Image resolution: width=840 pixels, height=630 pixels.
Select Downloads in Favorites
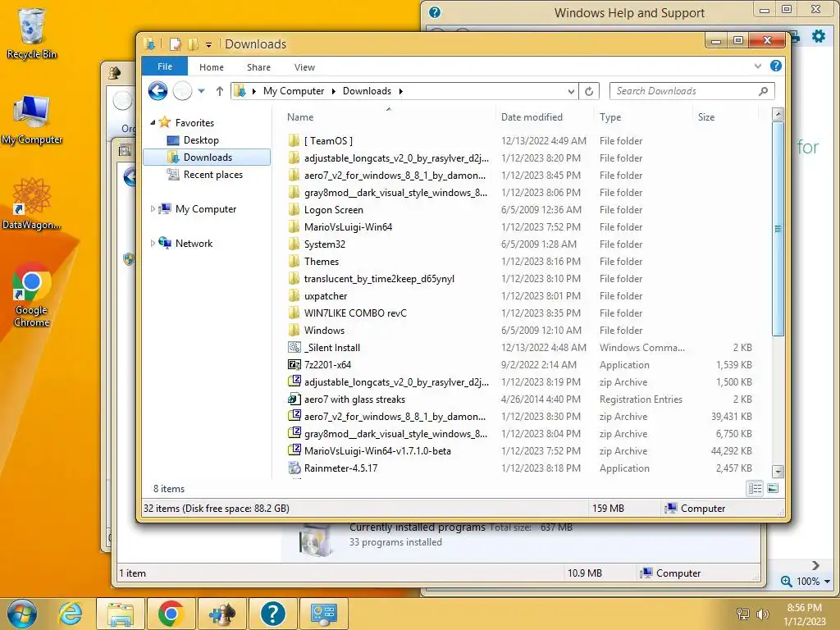pyautogui.click(x=208, y=157)
